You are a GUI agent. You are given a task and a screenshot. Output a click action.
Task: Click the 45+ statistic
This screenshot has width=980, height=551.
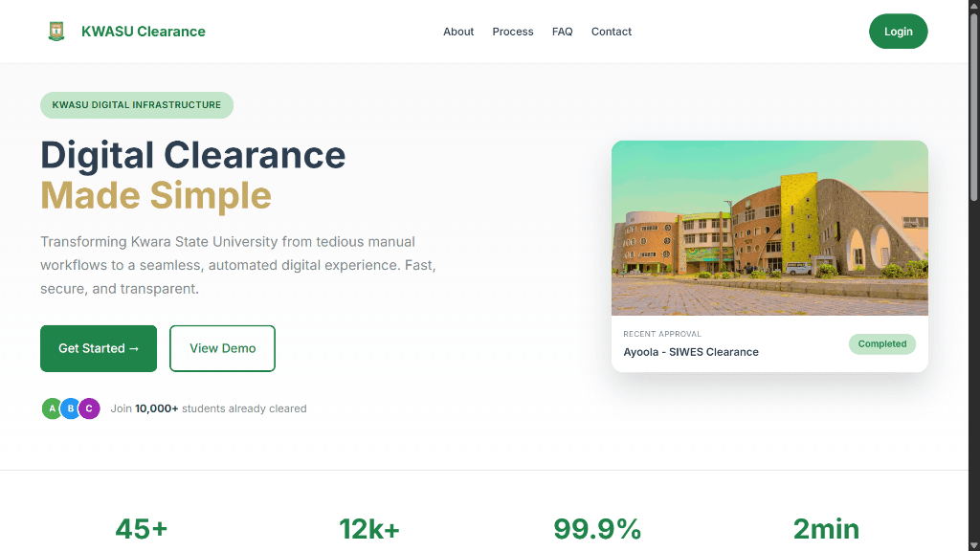pos(142,529)
